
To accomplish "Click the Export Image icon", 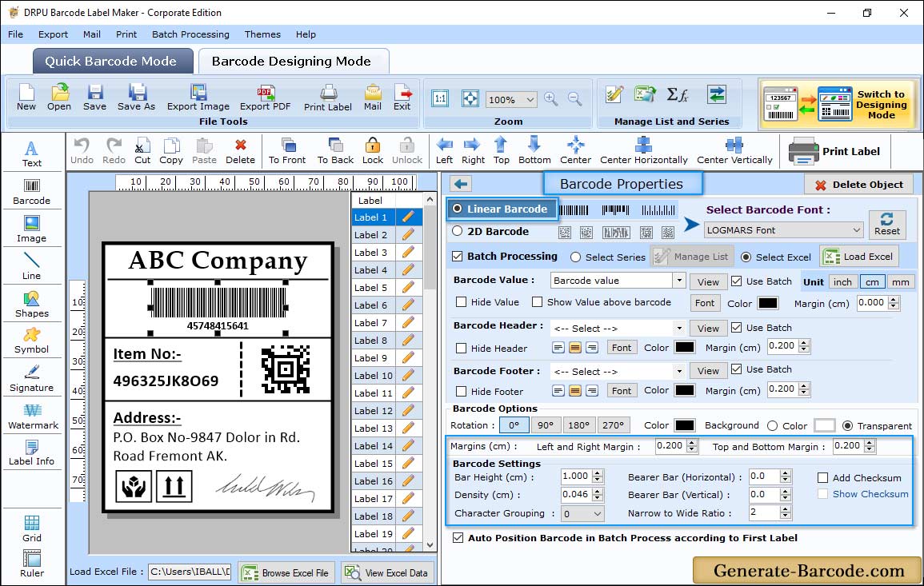I will pyautogui.click(x=198, y=97).
